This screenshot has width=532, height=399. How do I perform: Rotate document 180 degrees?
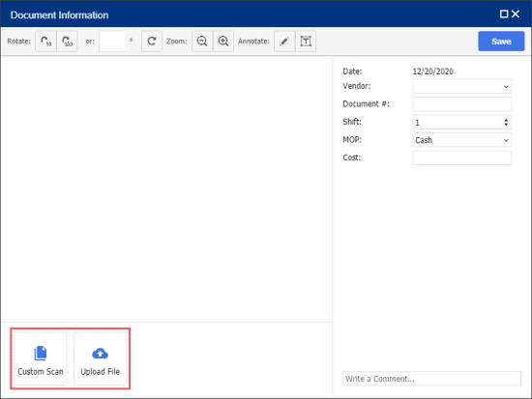[x=67, y=42]
